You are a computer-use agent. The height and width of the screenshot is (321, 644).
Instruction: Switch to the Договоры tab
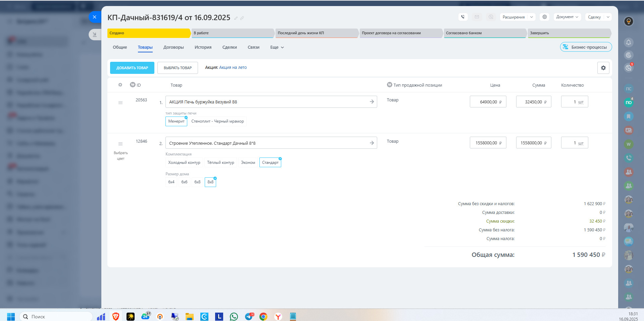(174, 47)
